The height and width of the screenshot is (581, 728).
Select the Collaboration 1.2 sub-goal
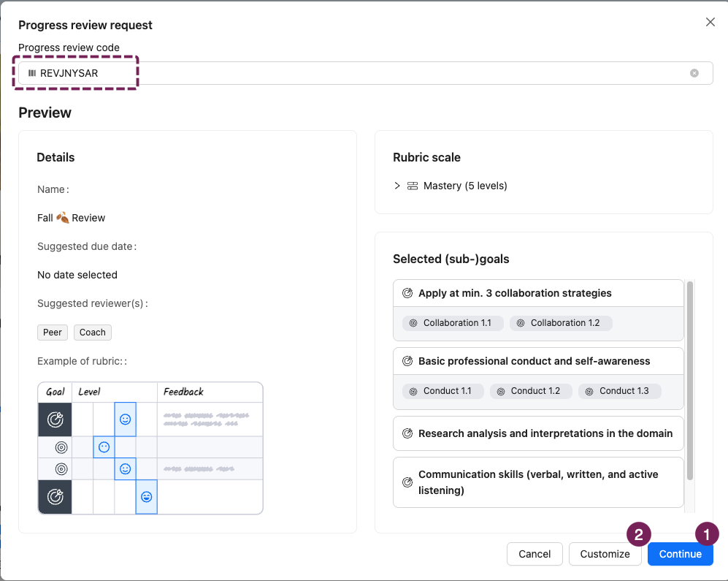[x=560, y=323]
